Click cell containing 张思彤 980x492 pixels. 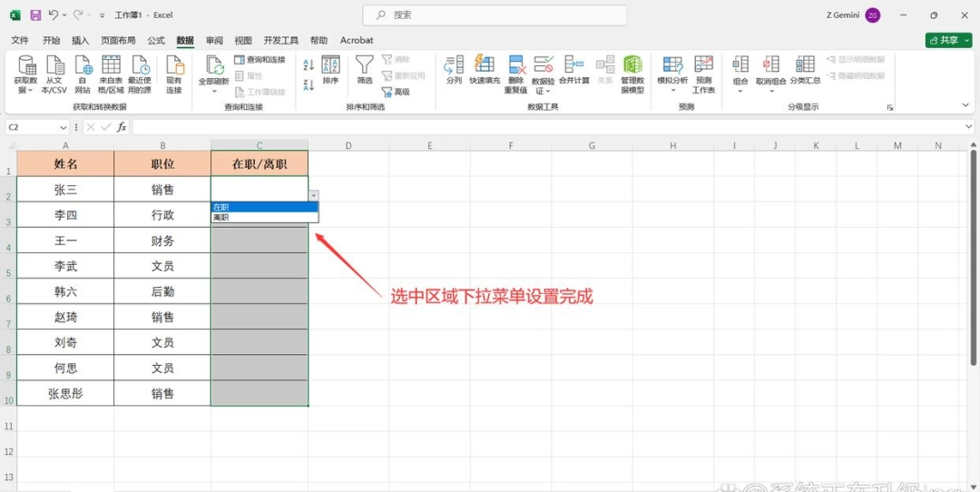(65, 393)
